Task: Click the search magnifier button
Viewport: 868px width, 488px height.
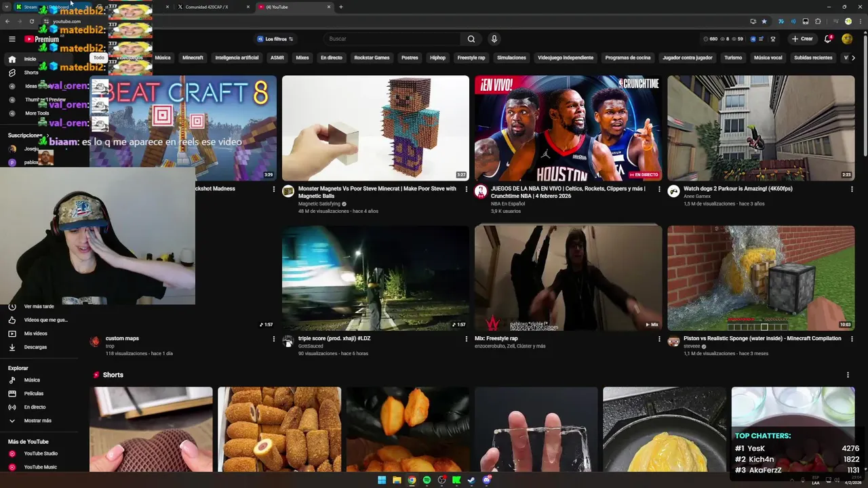Action: [x=471, y=39]
